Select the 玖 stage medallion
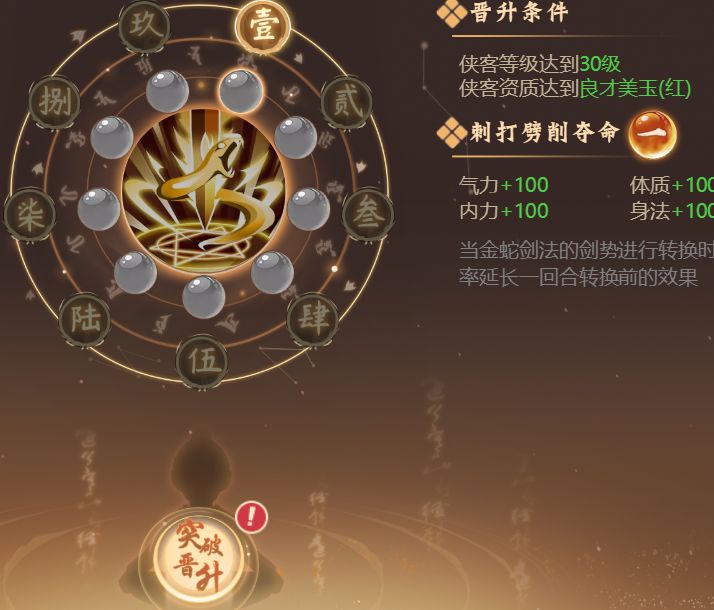Viewport: 714px width, 610px height. pos(144,26)
